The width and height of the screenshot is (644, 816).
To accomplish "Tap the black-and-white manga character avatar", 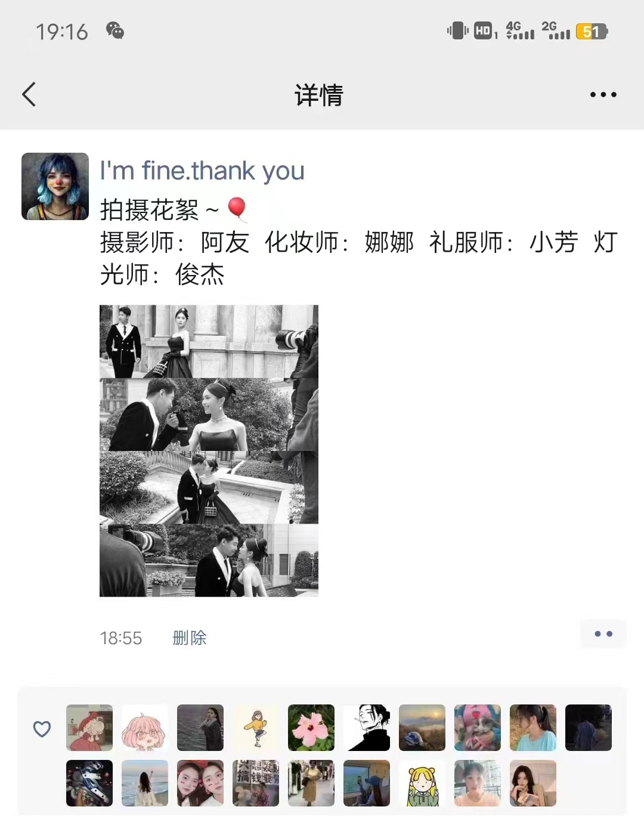I will (x=367, y=728).
